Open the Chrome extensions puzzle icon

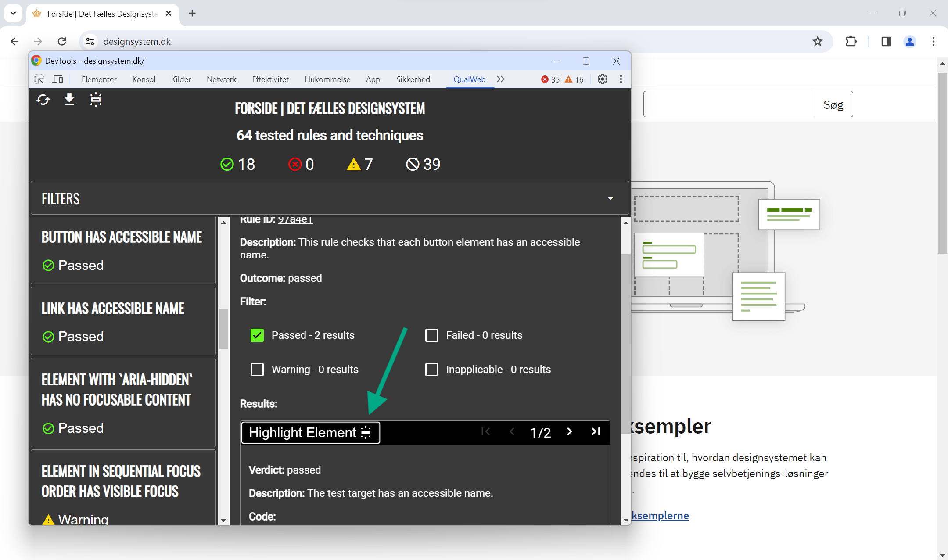(851, 41)
